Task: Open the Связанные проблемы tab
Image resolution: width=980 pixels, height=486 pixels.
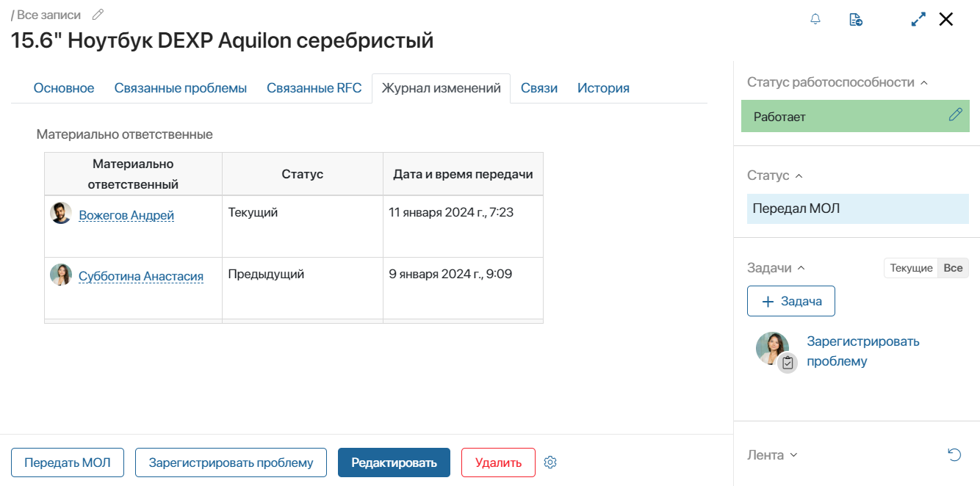Action: (181, 88)
